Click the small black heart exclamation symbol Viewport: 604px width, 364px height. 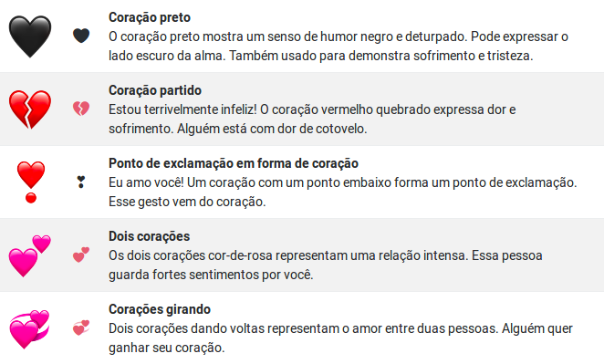[81, 182]
